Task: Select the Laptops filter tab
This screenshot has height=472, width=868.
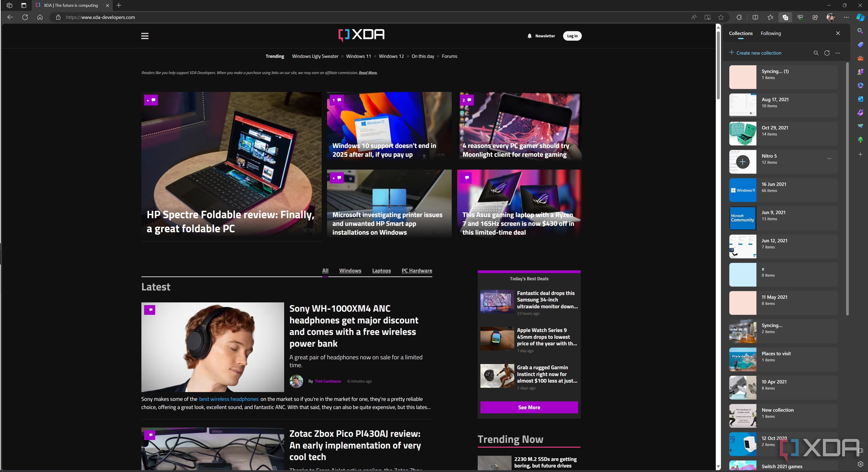Action: coord(381,271)
